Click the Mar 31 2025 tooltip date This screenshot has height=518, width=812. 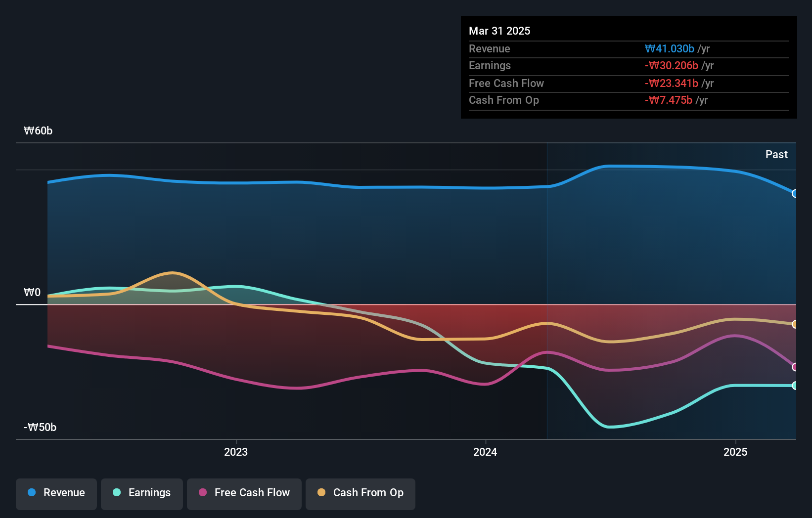[499, 31]
